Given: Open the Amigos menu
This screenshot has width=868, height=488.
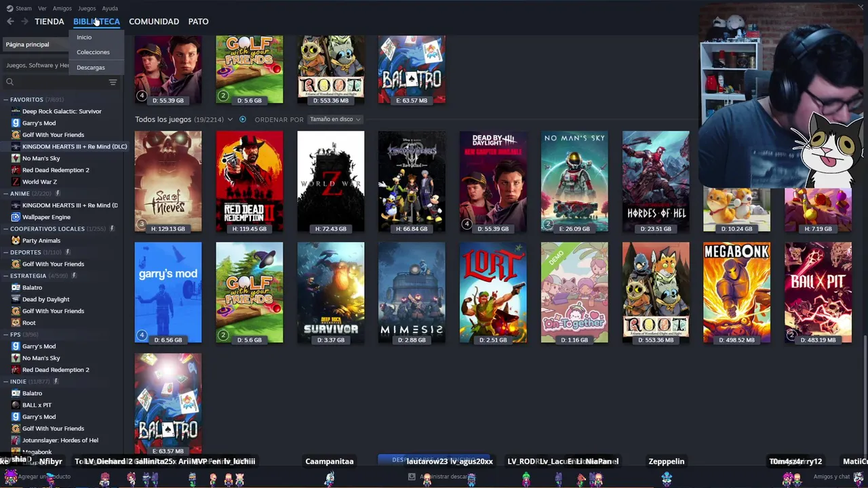Looking at the screenshot, I should coord(62,8).
